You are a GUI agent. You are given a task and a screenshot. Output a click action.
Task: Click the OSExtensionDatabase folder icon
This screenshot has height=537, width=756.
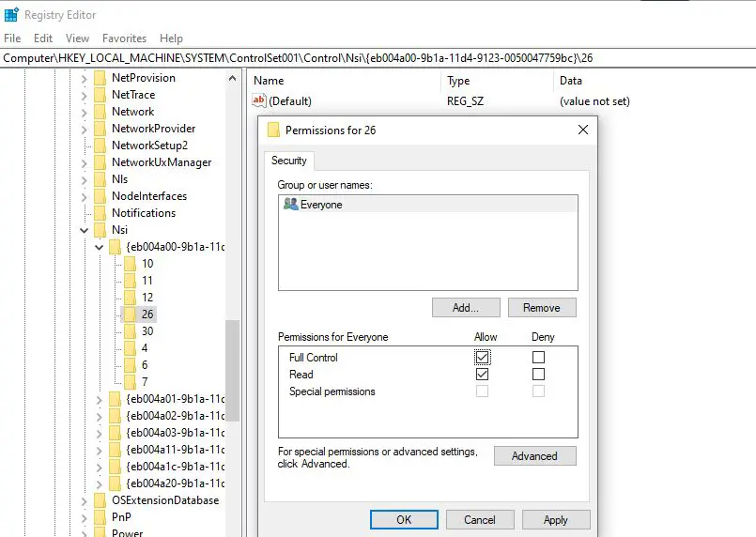tap(100, 500)
